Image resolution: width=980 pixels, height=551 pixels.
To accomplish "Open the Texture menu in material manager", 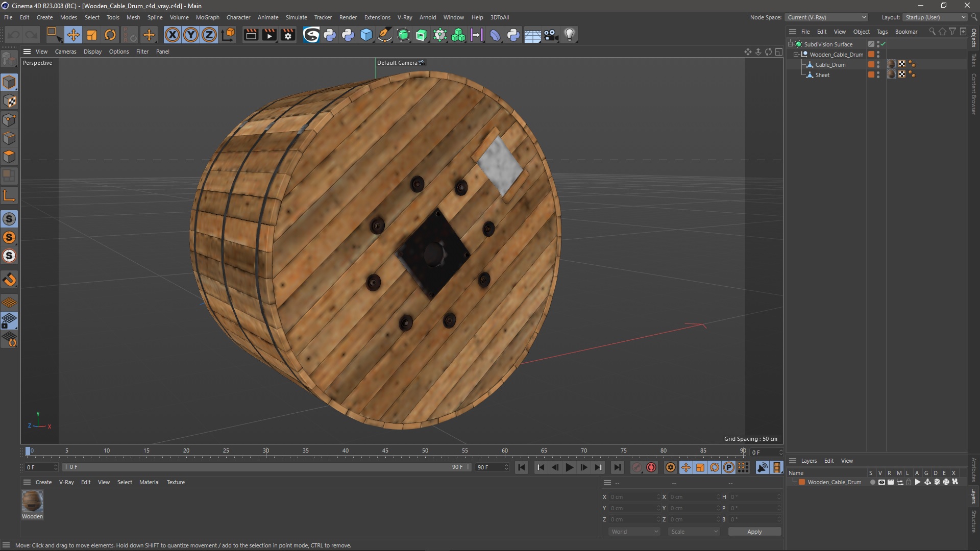I will tap(176, 482).
